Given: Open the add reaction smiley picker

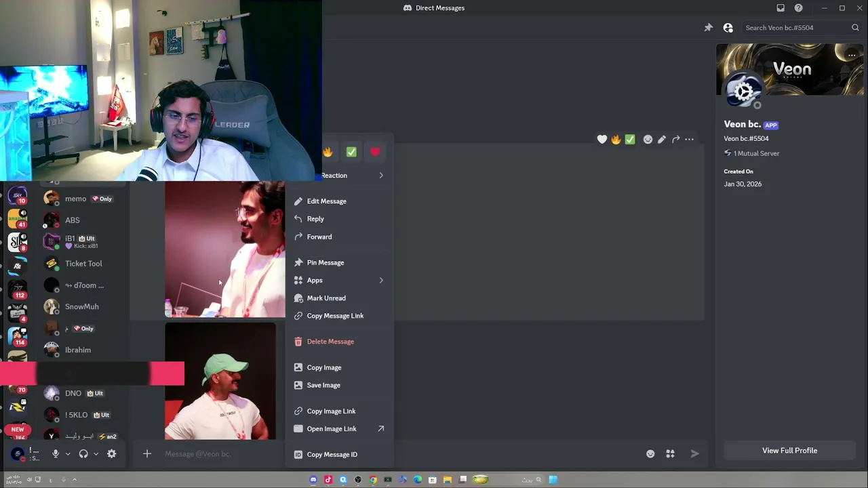Looking at the screenshot, I should 648,140.
